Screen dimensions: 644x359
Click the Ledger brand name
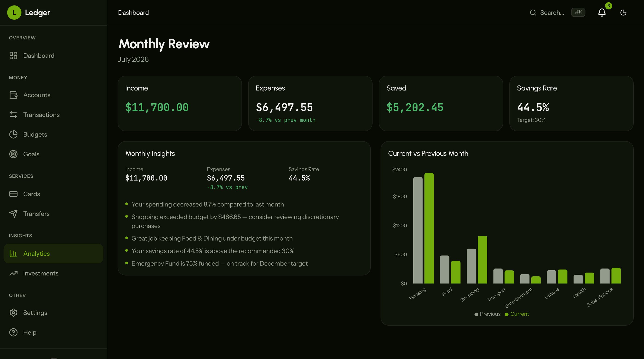pos(37,12)
